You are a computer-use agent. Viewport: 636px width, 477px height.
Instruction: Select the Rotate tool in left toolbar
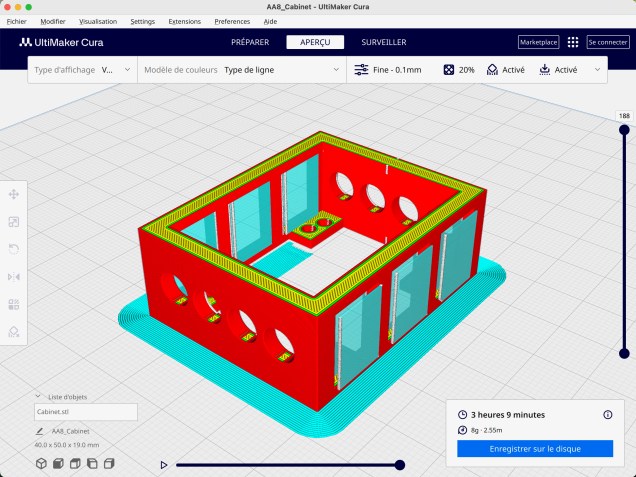14,249
